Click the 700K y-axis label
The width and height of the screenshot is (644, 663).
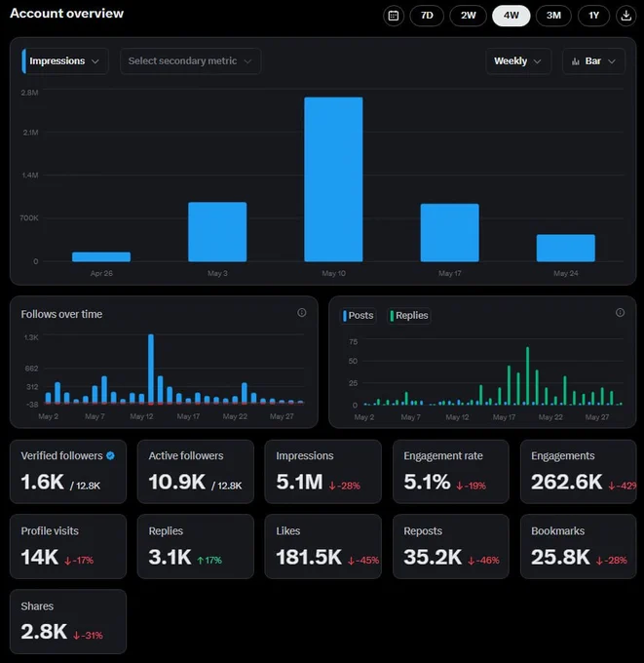pos(29,218)
